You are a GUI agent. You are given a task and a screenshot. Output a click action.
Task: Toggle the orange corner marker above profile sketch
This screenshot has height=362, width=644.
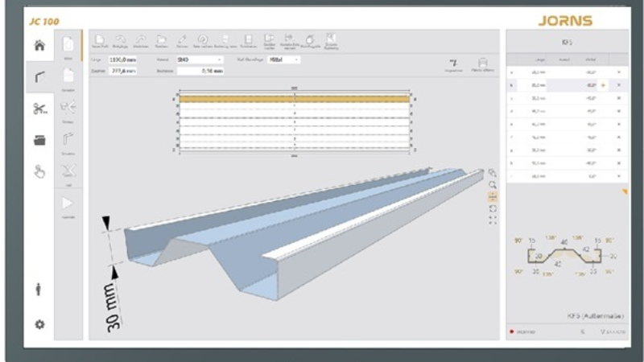624,191
